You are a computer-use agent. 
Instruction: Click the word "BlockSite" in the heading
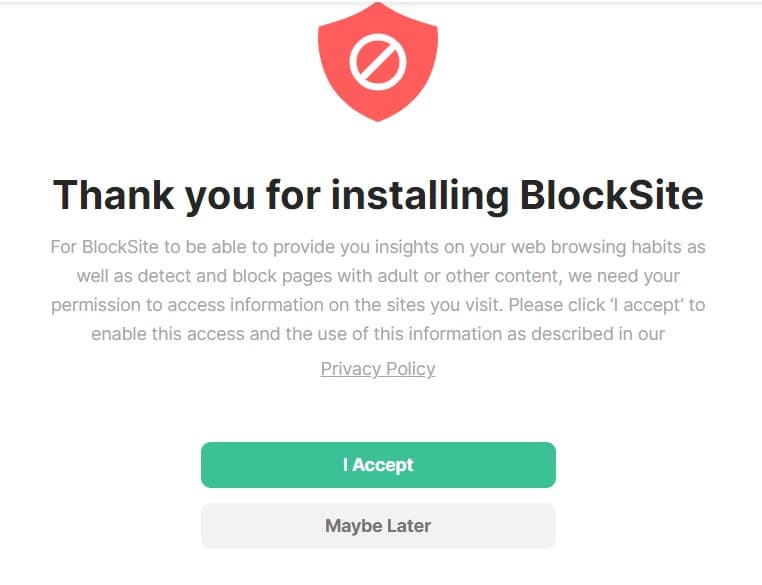coord(611,195)
